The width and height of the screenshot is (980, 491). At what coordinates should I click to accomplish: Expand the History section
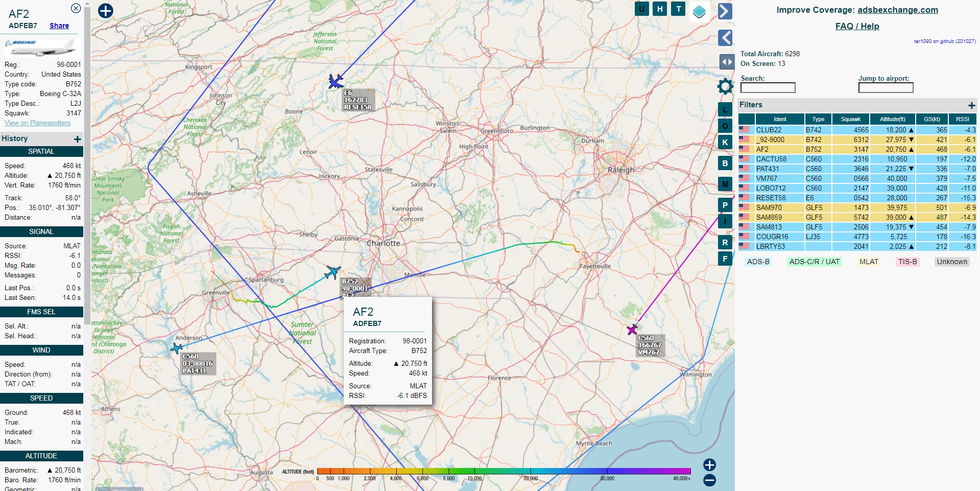[x=78, y=139]
